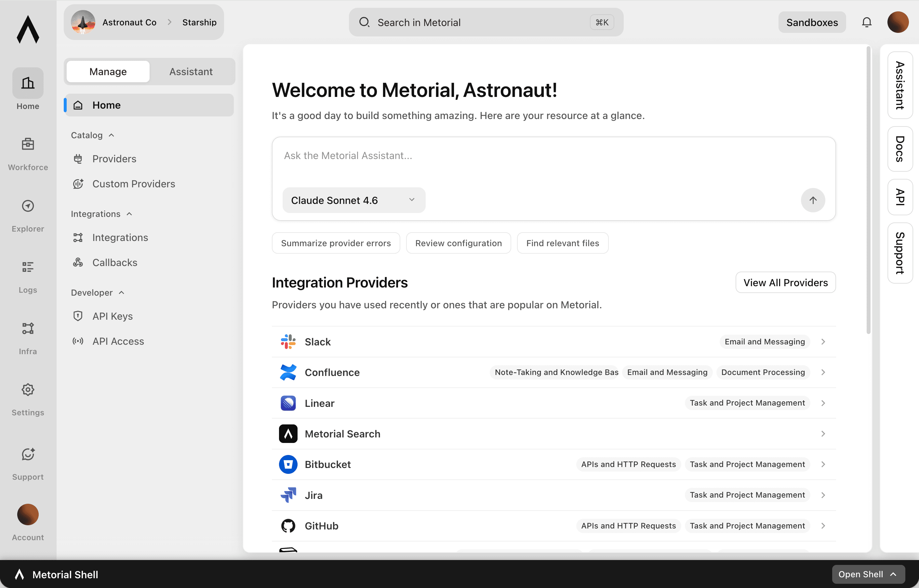The width and height of the screenshot is (919, 588).
Task: Click the Metorial Search provider icon
Action: 288,434
